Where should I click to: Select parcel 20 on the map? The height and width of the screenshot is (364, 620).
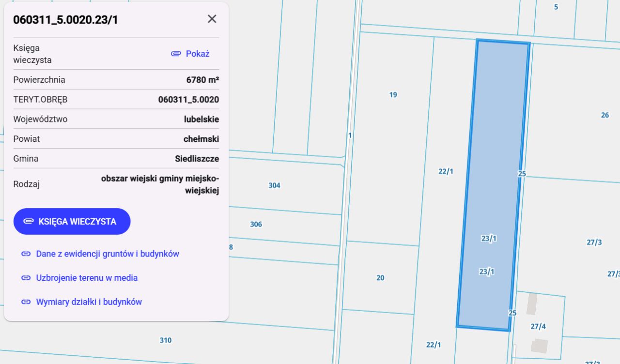(380, 278)
